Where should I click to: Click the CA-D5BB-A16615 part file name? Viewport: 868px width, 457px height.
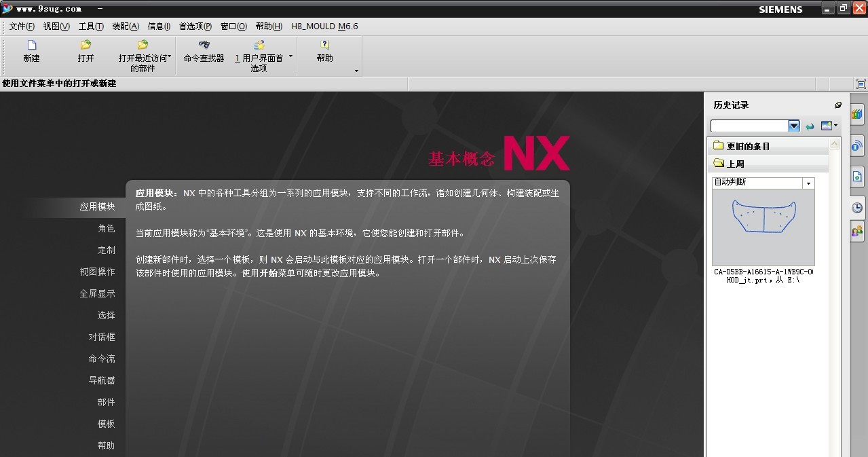pos(763,276)
